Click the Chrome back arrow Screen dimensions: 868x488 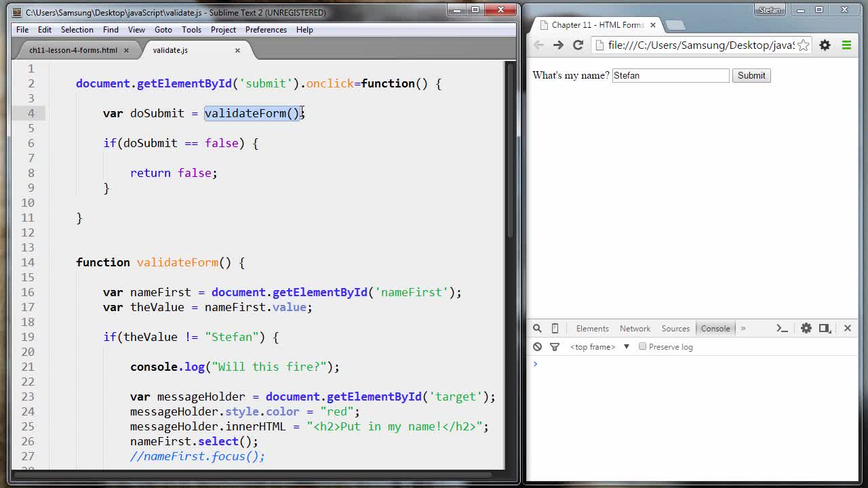[538, 45]
